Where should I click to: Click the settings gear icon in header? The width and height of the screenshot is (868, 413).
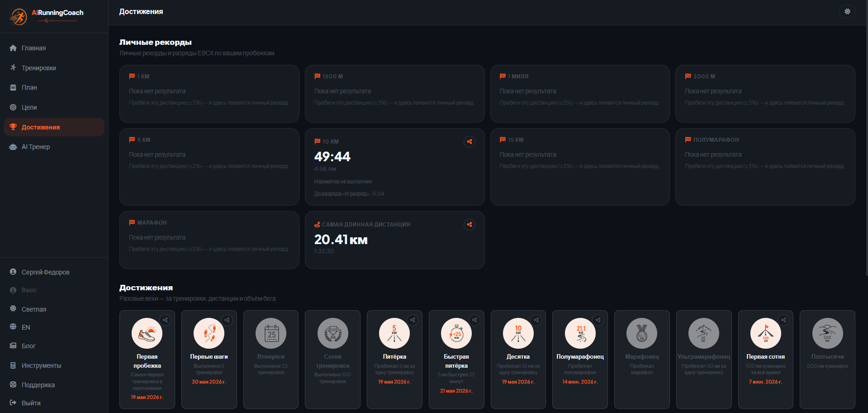pyautogui.click(x=847, y=12)
